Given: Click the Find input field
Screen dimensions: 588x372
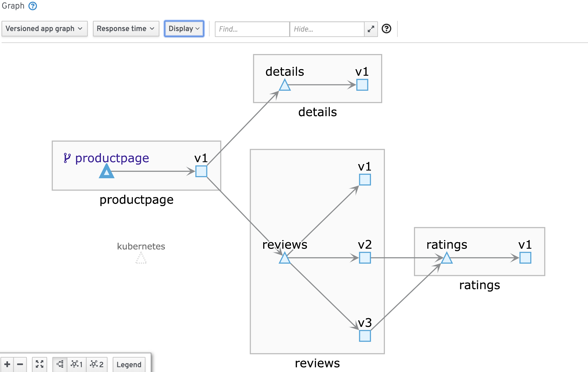Looking at the screenshot, I should point(252,29).
